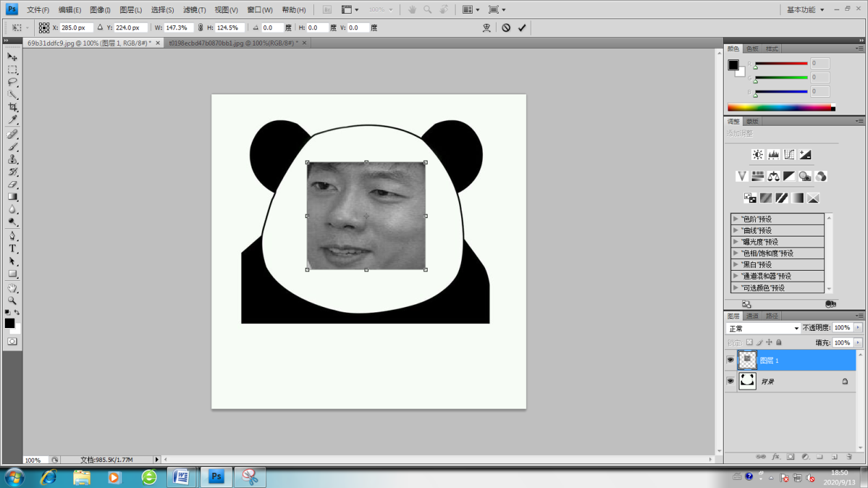This screenshot has width=868, height=488.
Task: Cancel transform with the circle-slash icon
Action: [x=506, y=28]
